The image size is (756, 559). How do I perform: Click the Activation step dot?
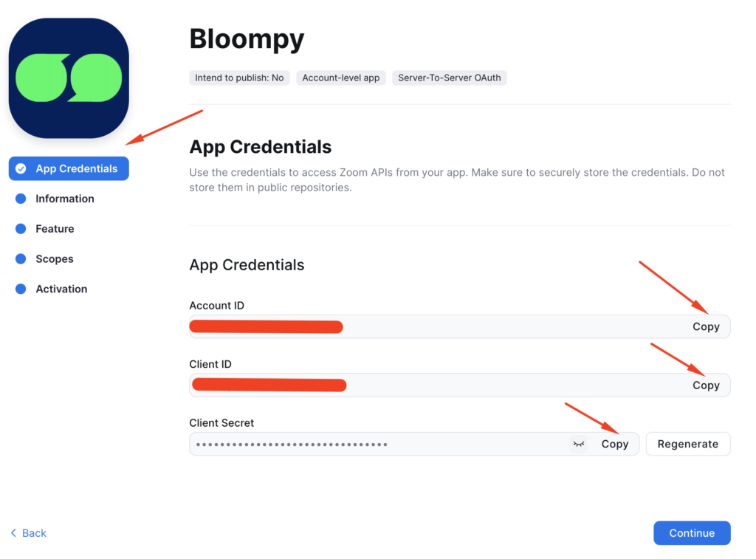tap(21, 289)
